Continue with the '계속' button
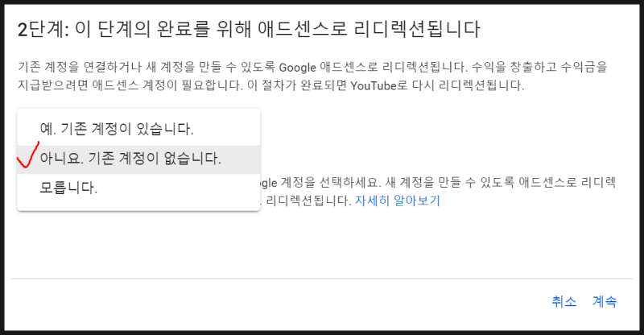 [605, 301]
